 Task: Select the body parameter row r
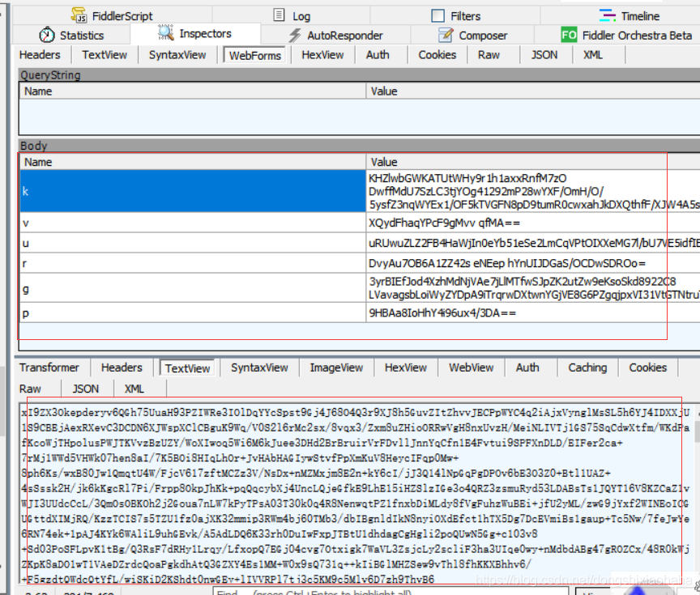click(x=360, y=263)
